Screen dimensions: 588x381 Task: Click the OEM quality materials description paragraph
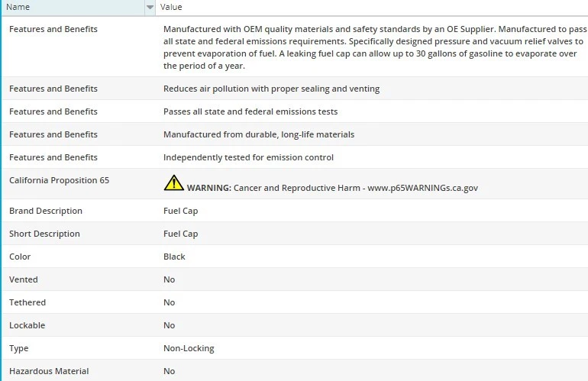(373, 47)
